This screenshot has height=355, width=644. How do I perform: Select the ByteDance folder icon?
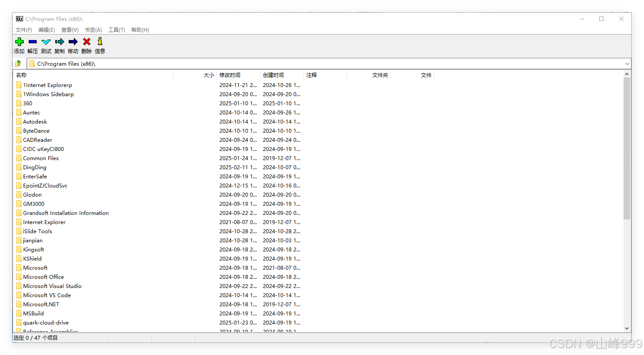pos(19,131)
